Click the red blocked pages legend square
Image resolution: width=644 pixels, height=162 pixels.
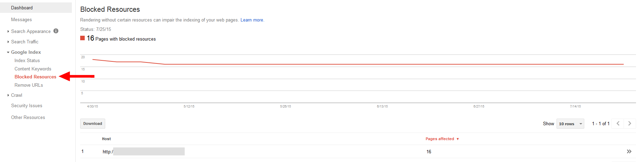(83, 38)
